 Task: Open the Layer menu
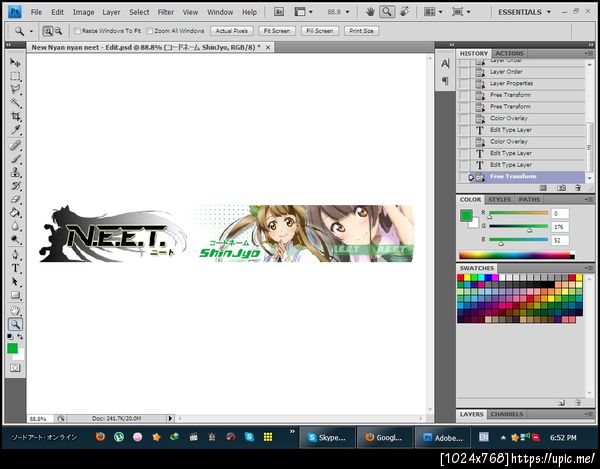[111, 12]
